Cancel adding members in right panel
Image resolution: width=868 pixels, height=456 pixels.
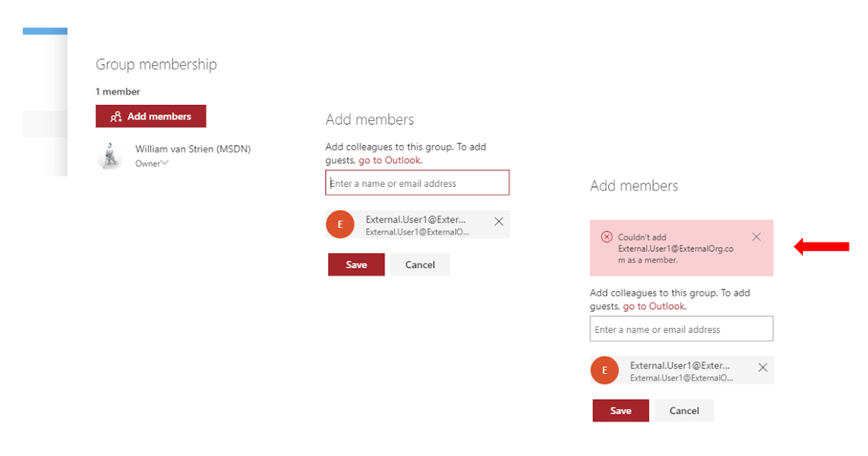tap(684, 410)
